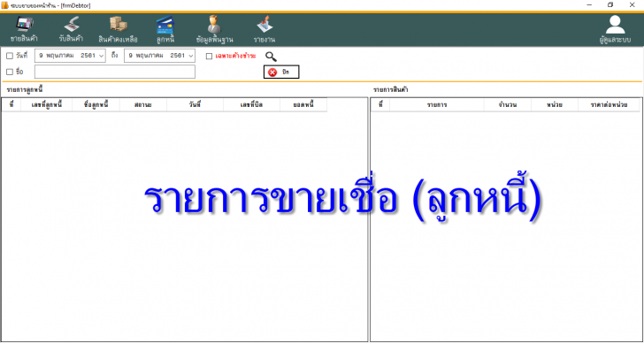644x343 pixels.
Task: Open the ขายสินค้า (sell goods) toolbar icon
Action: (x=24, y=29)
